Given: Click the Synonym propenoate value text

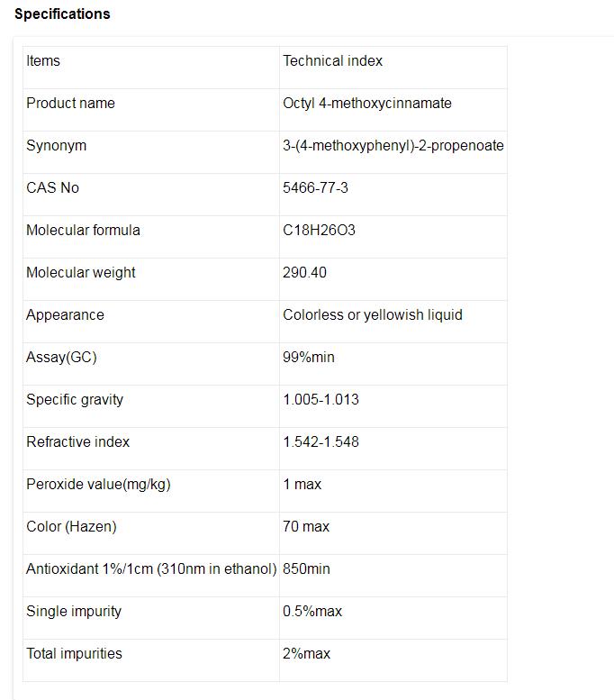Looking at the screenshot, I should pos(393,146).
